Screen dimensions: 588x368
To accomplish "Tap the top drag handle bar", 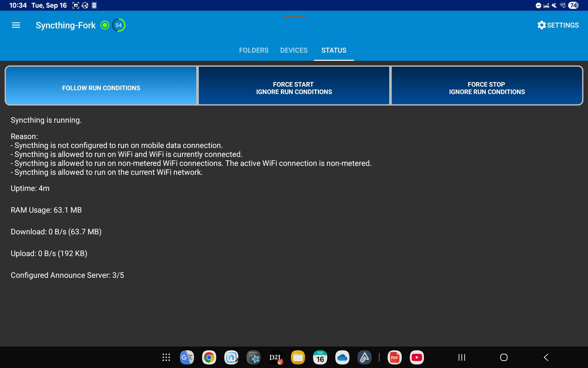I will point(294,16).
